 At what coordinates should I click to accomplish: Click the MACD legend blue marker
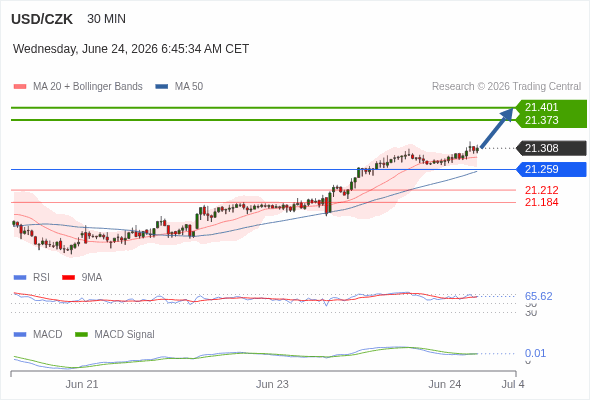pos(20,335)
